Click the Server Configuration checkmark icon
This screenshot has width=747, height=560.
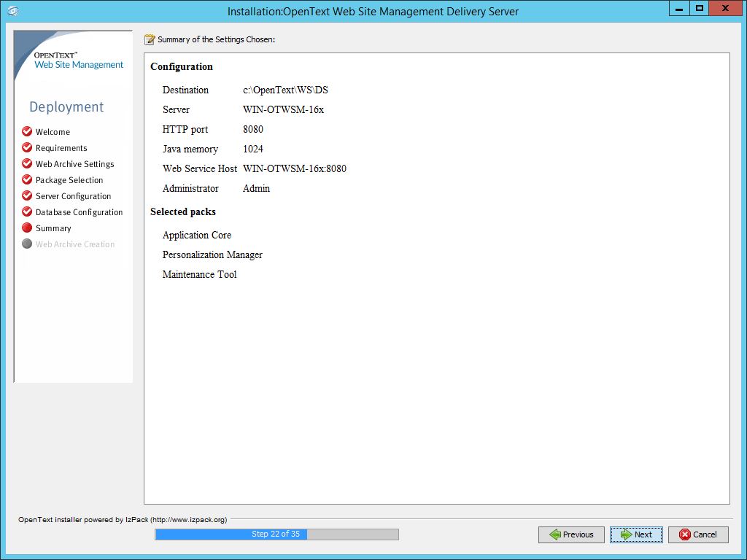pos(27,195)
